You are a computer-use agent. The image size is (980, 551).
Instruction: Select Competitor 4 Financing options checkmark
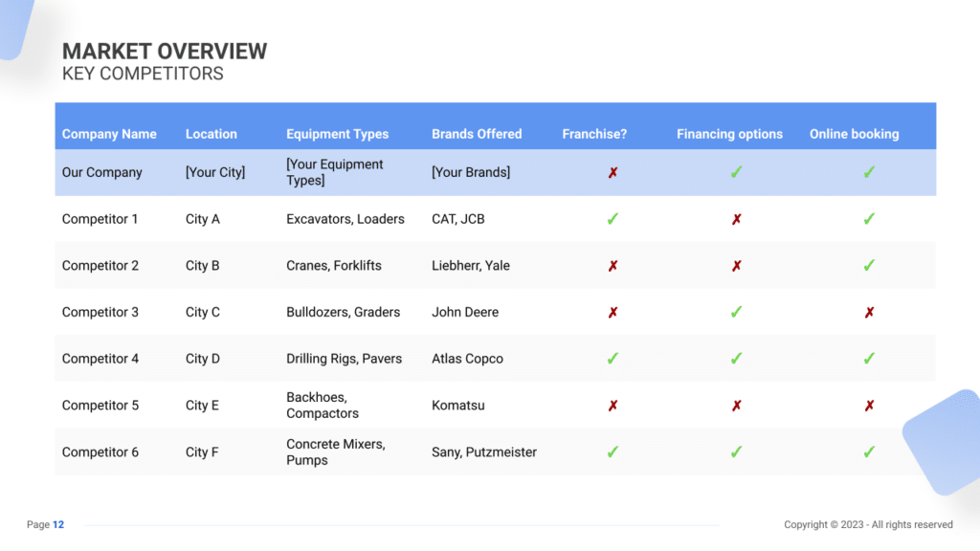[x=736, y=359]
